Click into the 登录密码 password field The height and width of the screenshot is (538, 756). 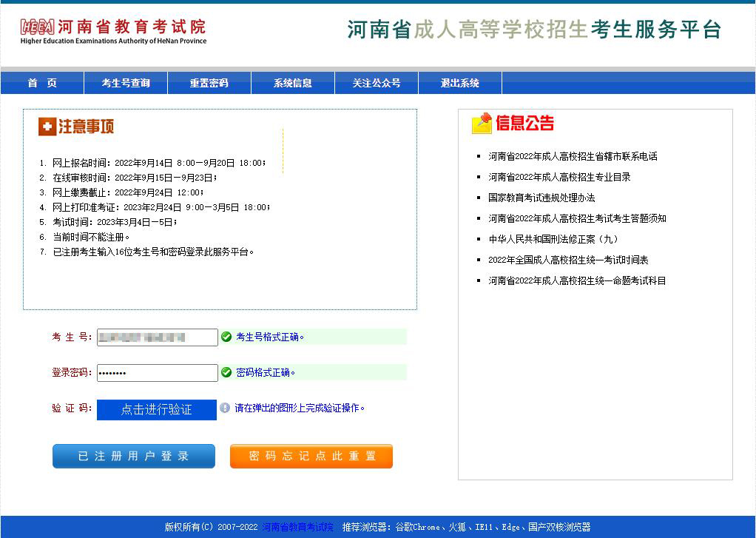[157, 373]
